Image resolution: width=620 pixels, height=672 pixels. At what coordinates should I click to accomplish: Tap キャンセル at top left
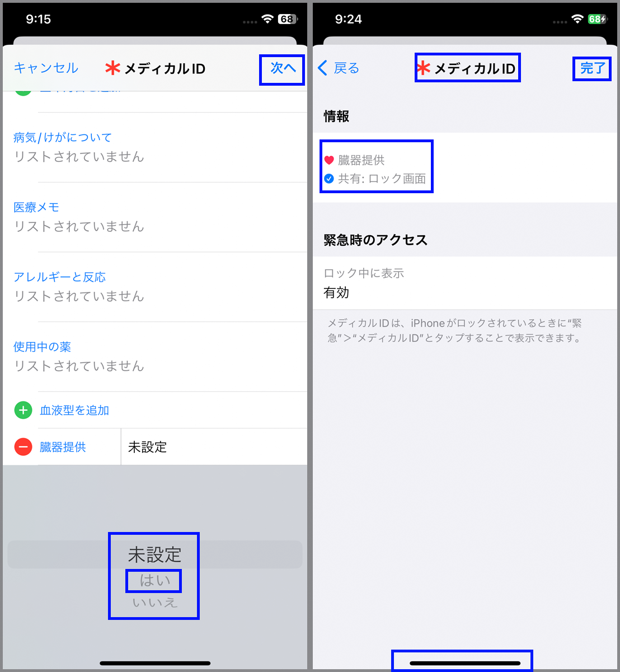[46, 68]
